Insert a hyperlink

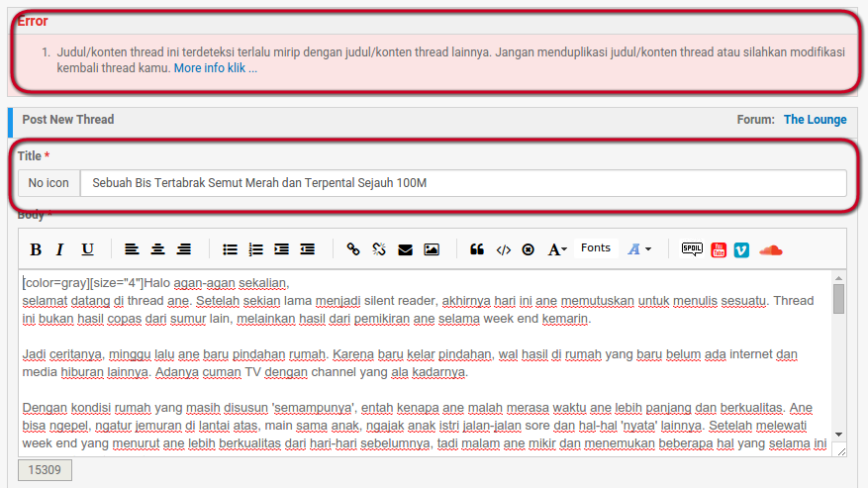tap(353, 249)
